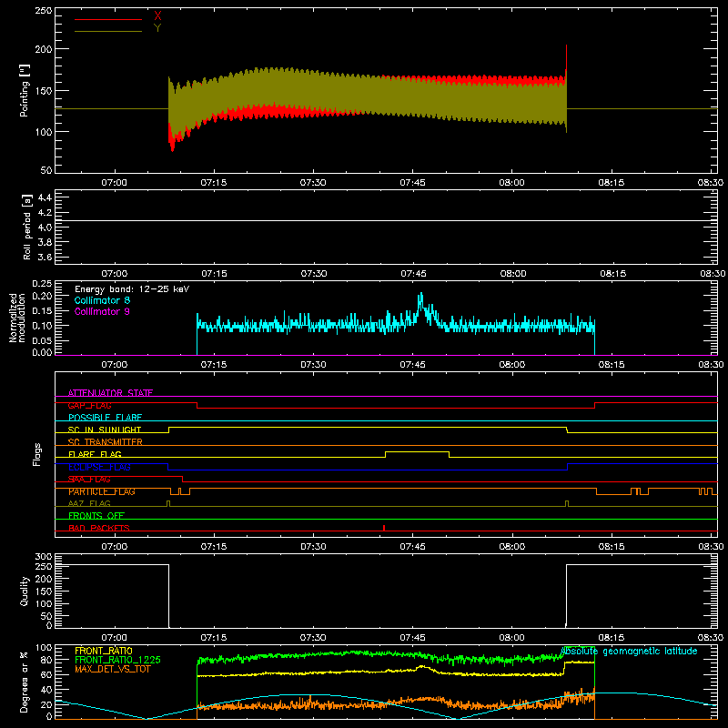This screenshot has width=728, height=728.
Task: Click the cyan "Collimator 8" legend label
Action: [x=102, y=300]
